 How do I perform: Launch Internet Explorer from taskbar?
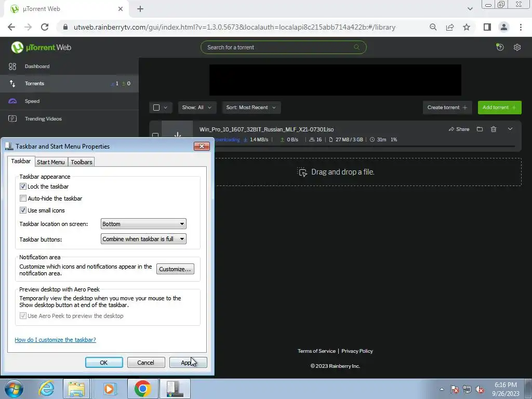click(x=46, y=389)
